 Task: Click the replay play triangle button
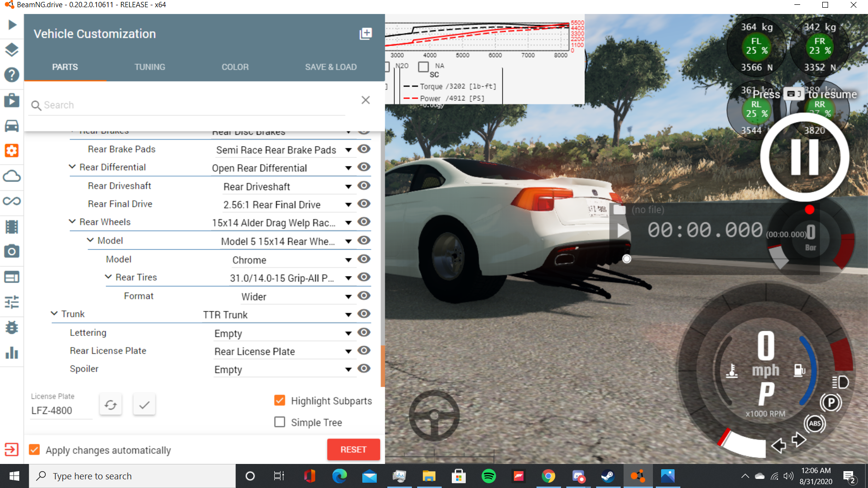coord(623,231)
